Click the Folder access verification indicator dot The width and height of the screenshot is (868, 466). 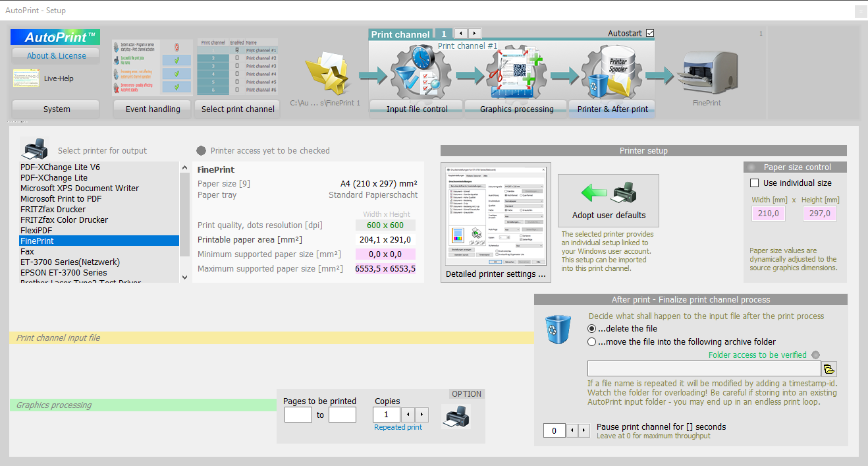pyautogui.click(x=816, y=355)
